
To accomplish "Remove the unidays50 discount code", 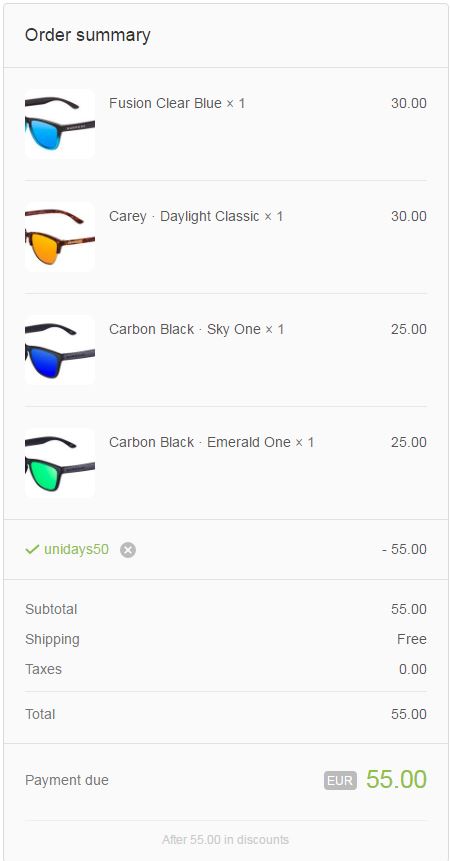I will point(128,550).
